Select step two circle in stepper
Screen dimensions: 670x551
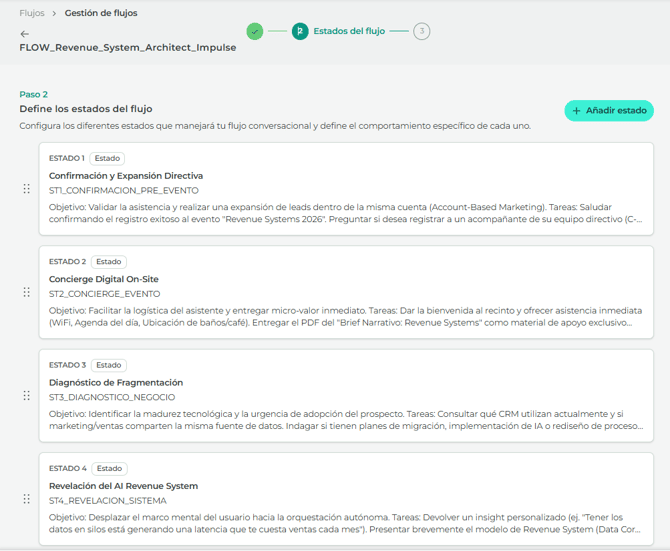[299, 32]
